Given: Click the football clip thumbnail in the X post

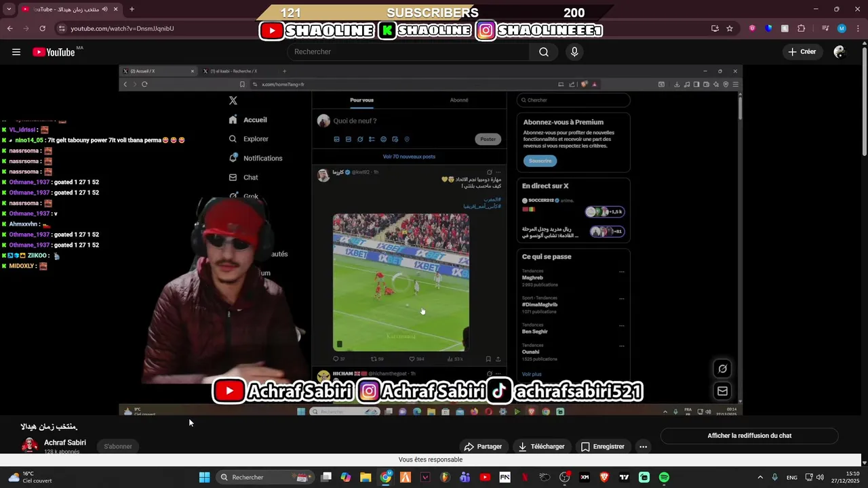Looking at the screenshot, I should tap(401, 282).
